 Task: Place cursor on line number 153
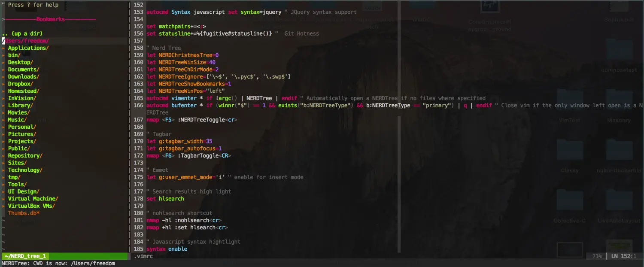pyautogui.click(x=139, y=12)
